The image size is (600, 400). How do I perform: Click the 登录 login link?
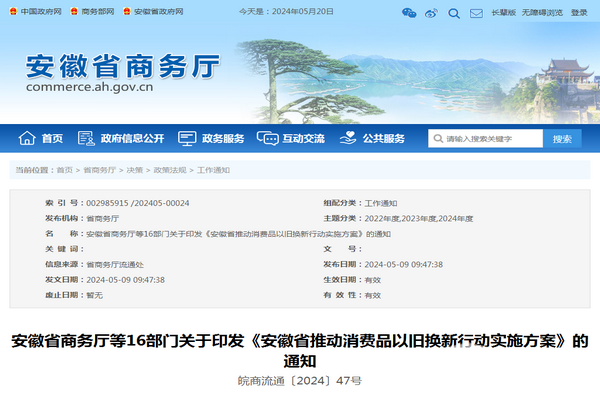(579, 13)
